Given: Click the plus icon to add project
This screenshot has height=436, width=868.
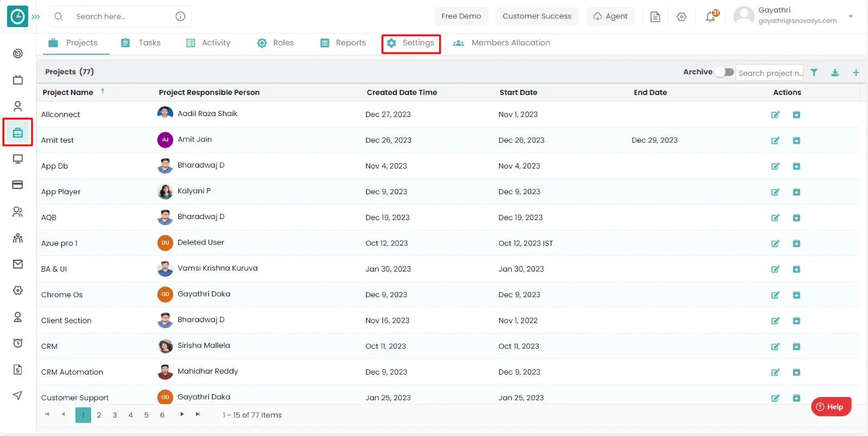Looking at the screenshot, I should pyautogui.click(x=856, y=73).
